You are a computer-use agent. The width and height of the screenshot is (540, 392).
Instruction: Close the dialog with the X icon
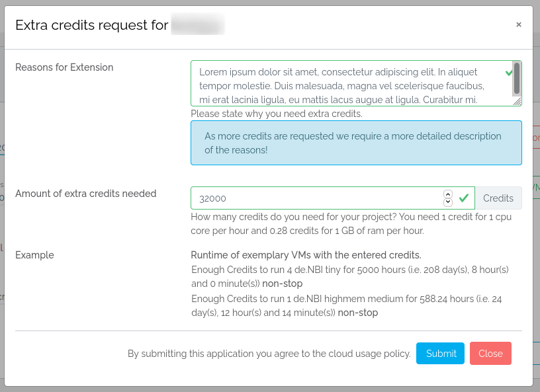[518, 24]
